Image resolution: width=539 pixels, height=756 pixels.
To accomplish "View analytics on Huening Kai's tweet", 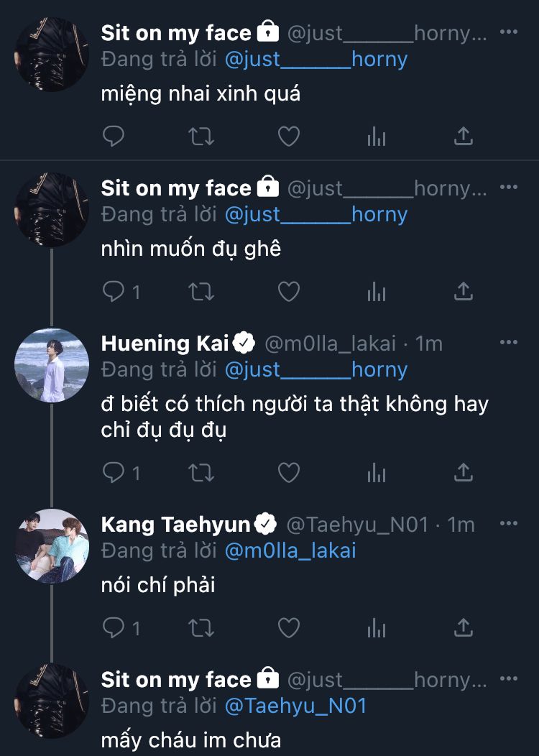I will pos(377,473).
